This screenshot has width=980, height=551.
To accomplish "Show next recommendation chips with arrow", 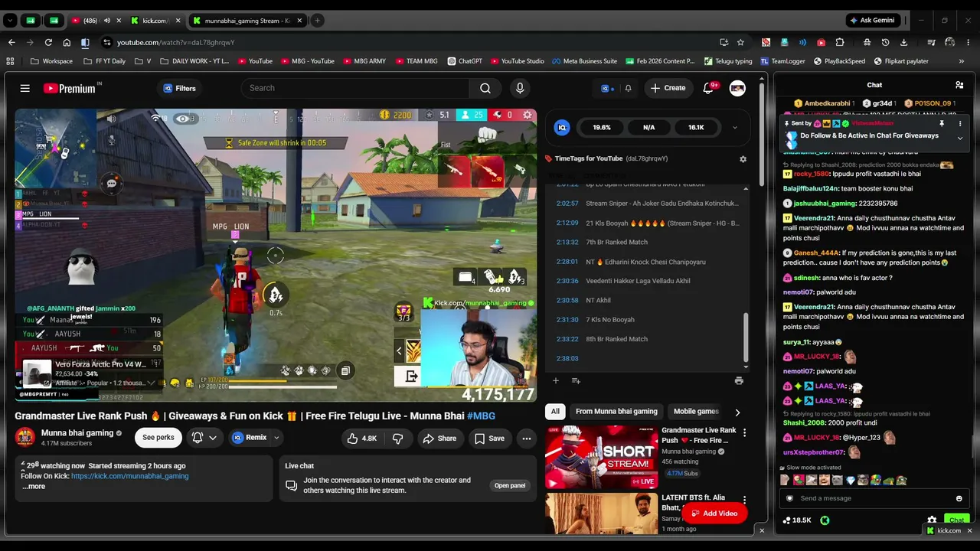I will click(x=737, y=412).
